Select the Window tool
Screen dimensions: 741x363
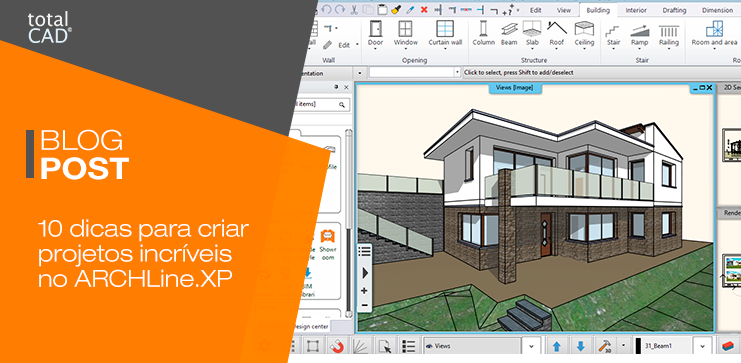click(x=405, y=33)
